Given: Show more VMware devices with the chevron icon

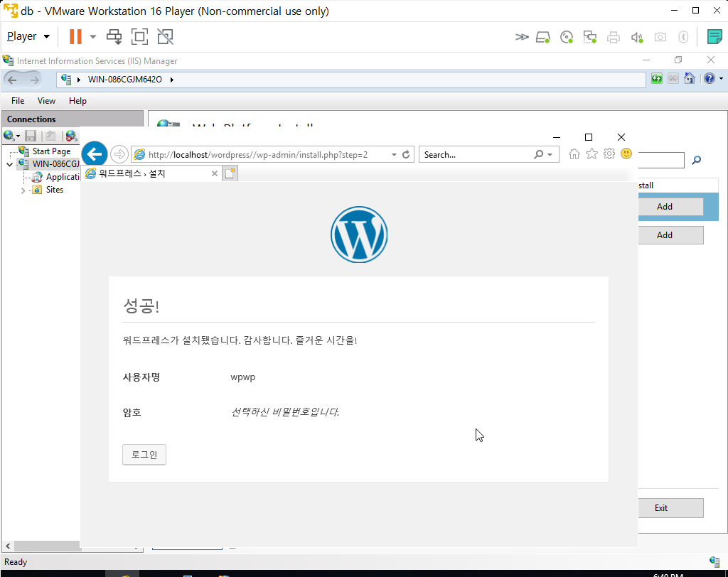Looking at the screenshot, I should pos(522,37).
